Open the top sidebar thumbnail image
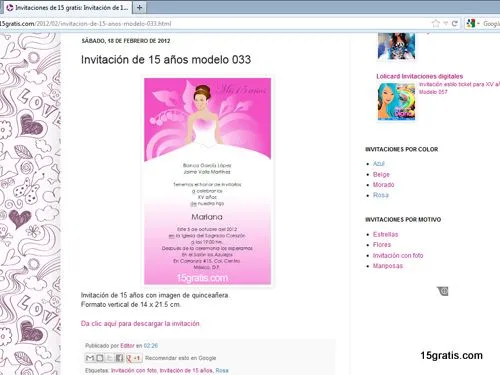 (x=396, y=46)
